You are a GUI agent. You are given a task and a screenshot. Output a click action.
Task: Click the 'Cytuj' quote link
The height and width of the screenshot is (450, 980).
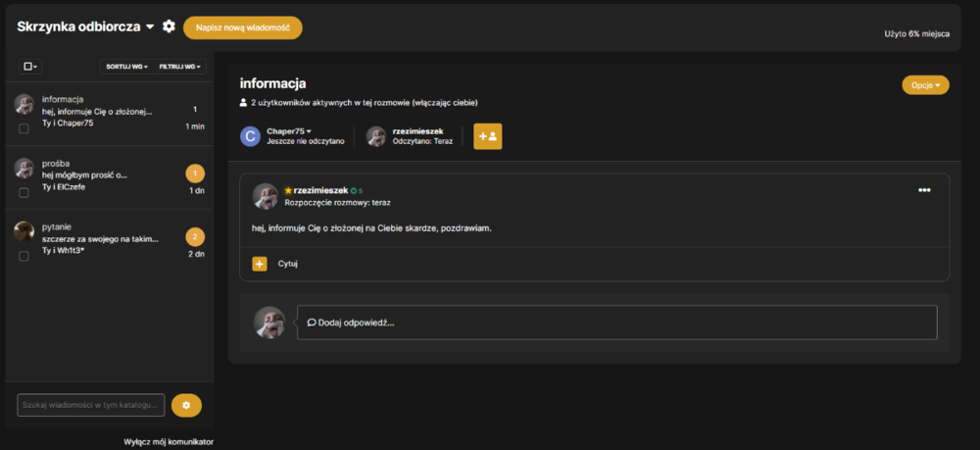click(287, 264)
